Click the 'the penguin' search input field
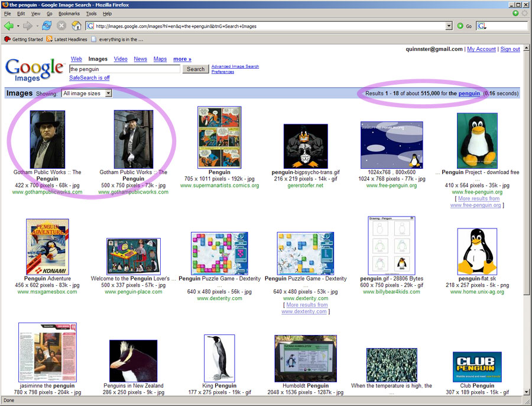 click(125, 69)
